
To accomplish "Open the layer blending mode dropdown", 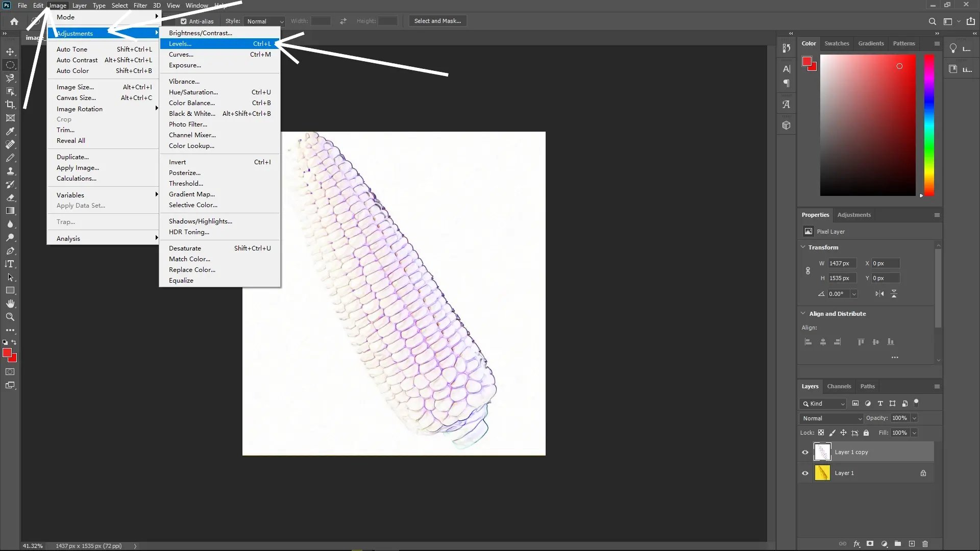I will pos(831,418).
